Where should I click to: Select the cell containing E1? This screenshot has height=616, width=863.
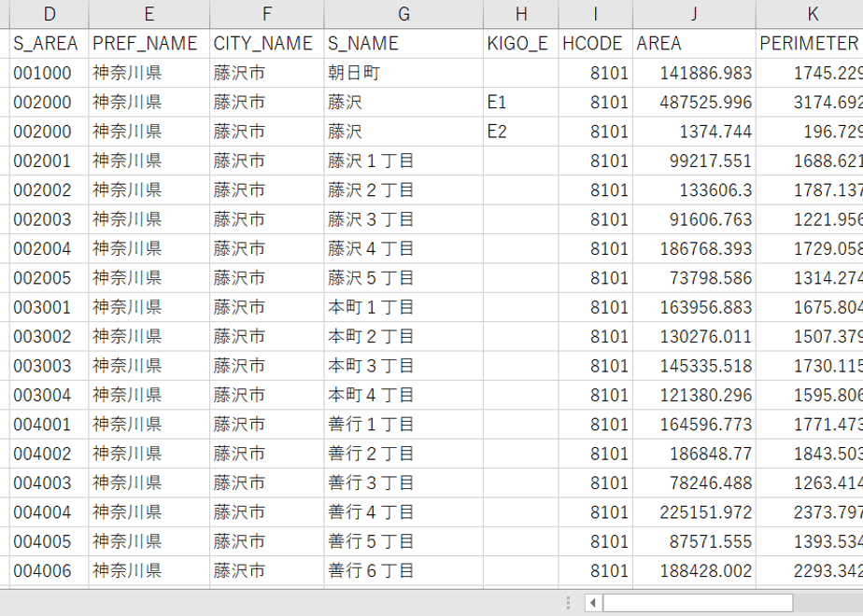pos(520,103)
